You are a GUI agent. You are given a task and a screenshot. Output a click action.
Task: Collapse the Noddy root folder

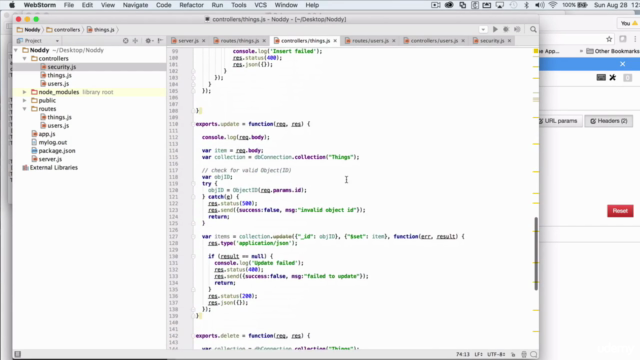point(16,50)
